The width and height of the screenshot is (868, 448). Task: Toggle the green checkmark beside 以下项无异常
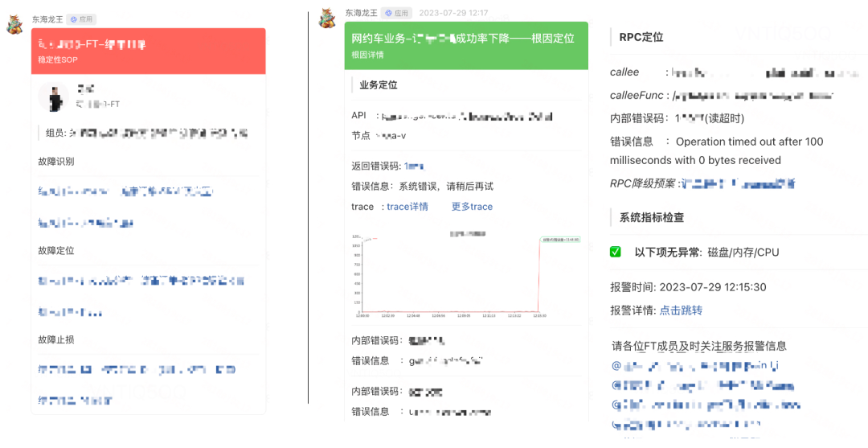616,252
